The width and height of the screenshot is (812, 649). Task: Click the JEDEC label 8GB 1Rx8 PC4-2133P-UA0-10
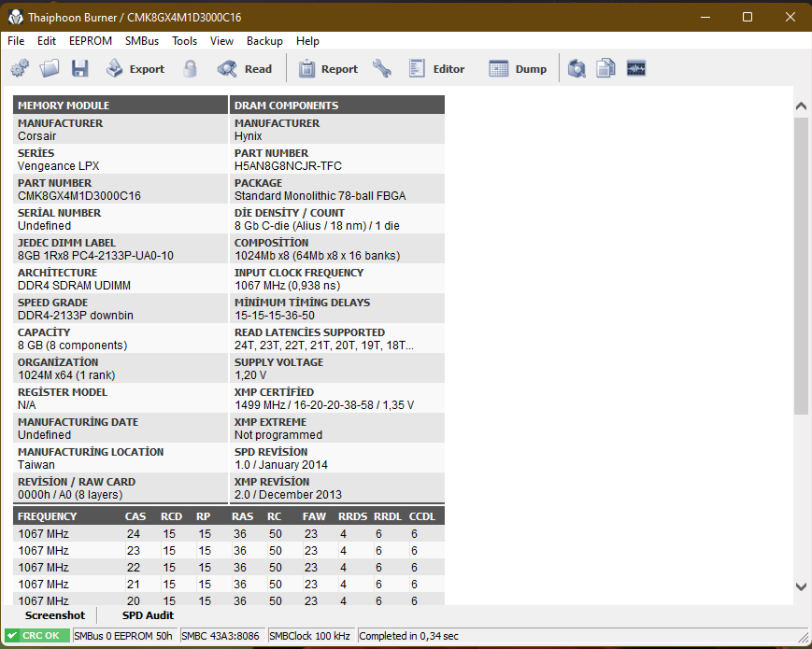click(96, 256)
